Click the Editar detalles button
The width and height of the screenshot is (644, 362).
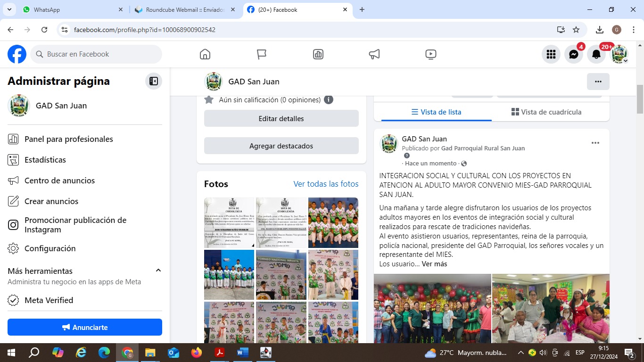[x=281, y=119]
